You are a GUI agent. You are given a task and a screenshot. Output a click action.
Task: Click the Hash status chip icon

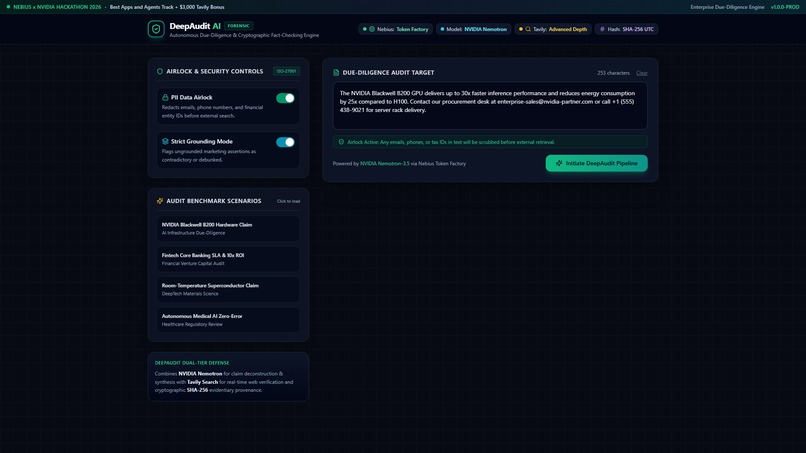coord(602,29)
